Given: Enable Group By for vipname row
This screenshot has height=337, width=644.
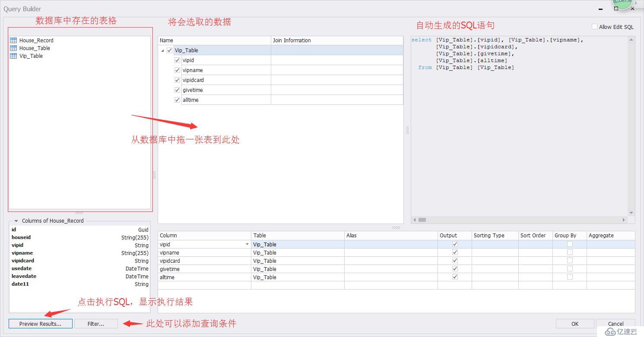Looking at the screenshot, I should click(x=570, y=252).
